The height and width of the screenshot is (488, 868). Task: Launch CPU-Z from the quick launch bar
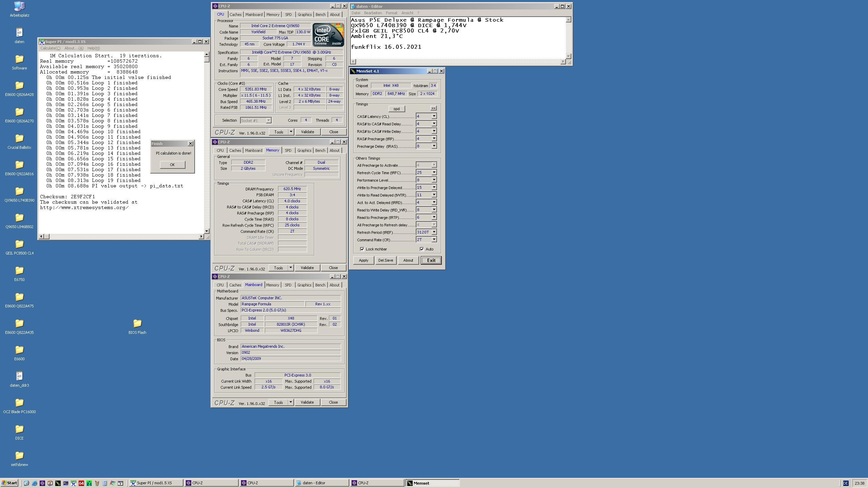tap(42, 483)
